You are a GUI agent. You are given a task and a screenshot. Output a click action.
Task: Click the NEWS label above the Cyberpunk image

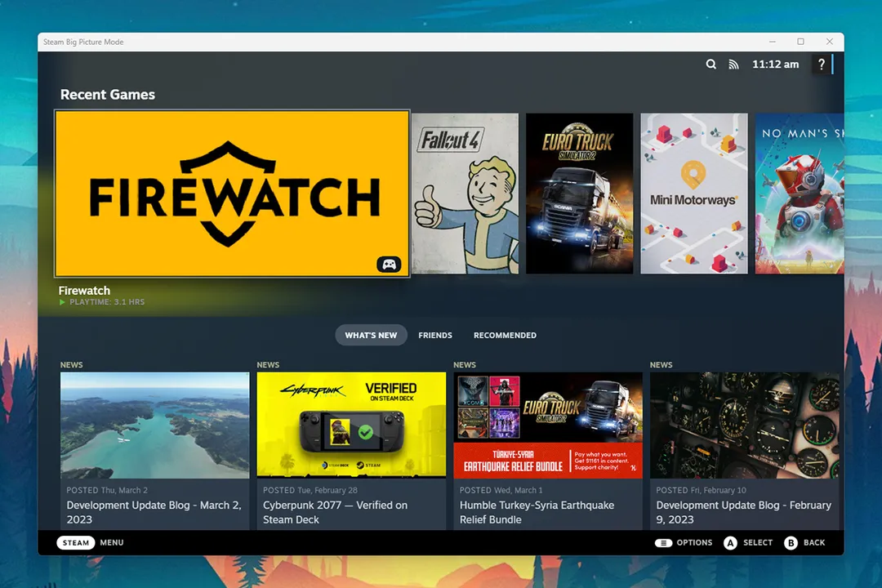268,364
